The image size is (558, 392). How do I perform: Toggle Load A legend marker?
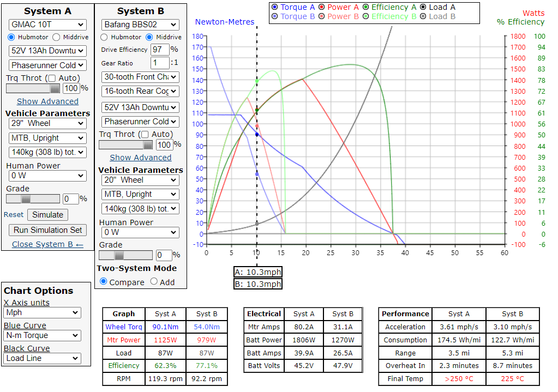[x=423, y=7]
